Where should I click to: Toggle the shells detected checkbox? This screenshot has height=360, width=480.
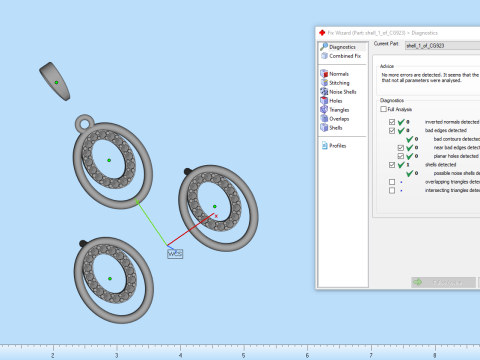[392, 165]
